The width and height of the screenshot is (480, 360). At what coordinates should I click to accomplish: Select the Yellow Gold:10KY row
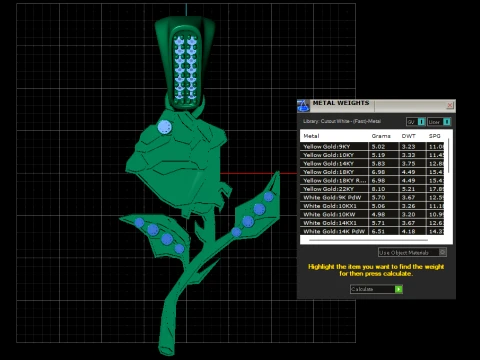click(x=372, y=155)
